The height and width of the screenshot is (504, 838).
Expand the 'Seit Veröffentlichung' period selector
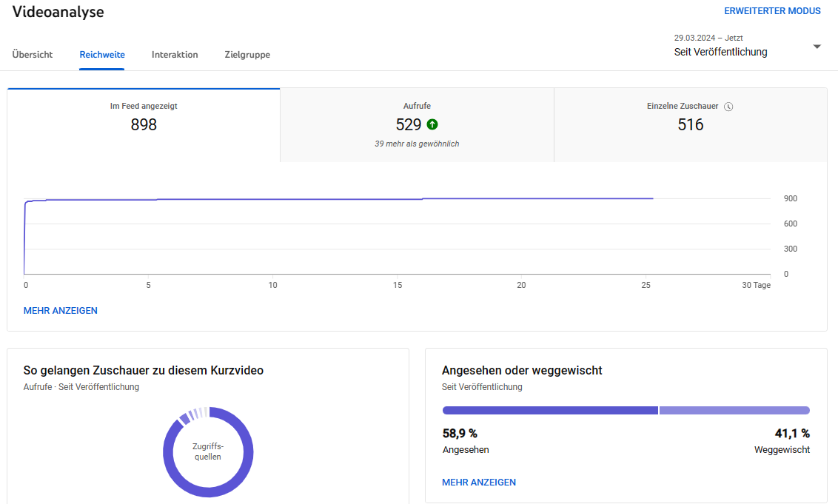click(x=720, y=52)
